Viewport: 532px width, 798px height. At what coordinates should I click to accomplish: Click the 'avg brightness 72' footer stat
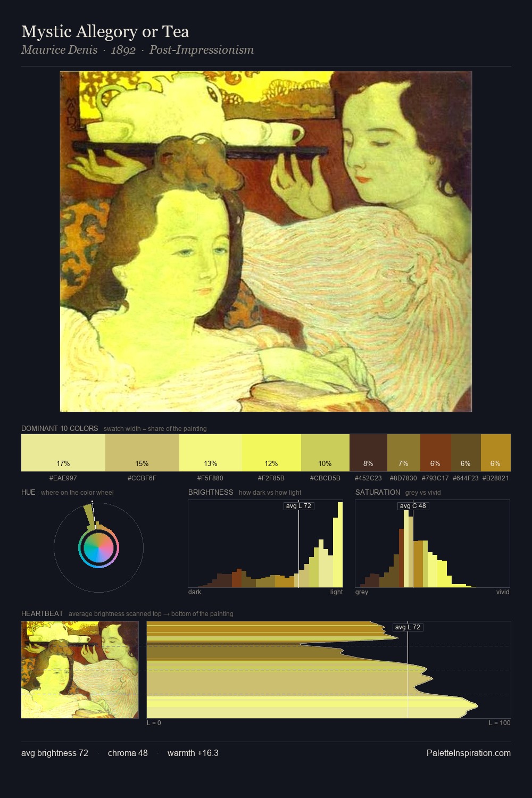point(55,753)
